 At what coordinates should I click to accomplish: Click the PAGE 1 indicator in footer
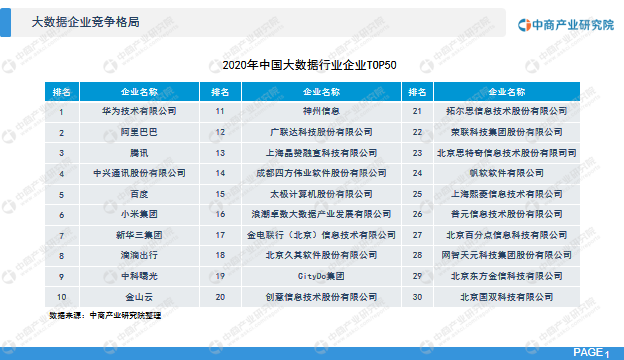(x=591, y=353)
